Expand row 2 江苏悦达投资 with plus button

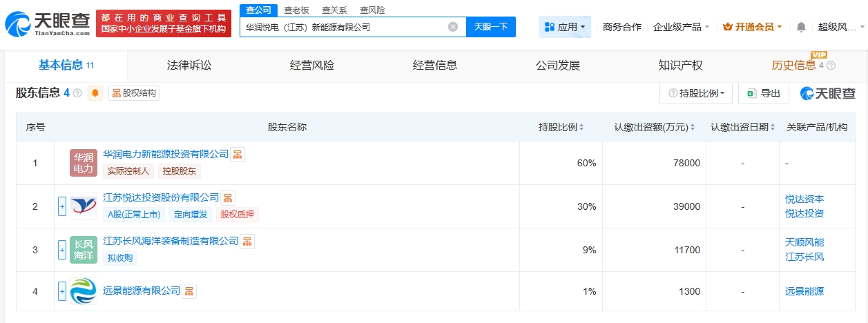tap(62, 206)
